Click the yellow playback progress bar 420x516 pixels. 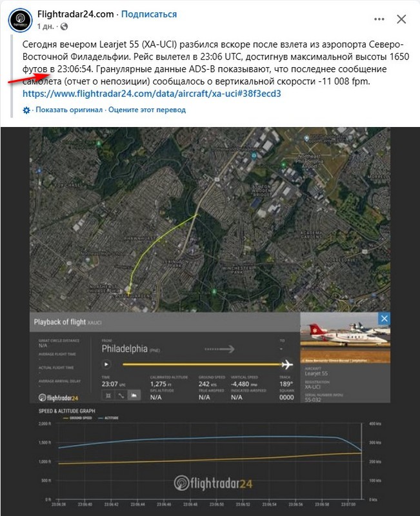[202, 364]
